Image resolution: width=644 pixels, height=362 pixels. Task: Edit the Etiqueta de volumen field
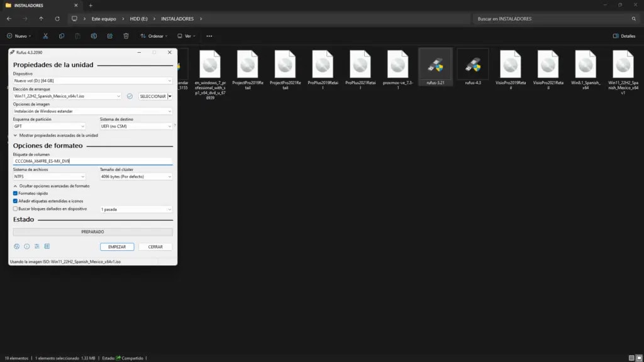pos(92,162)
